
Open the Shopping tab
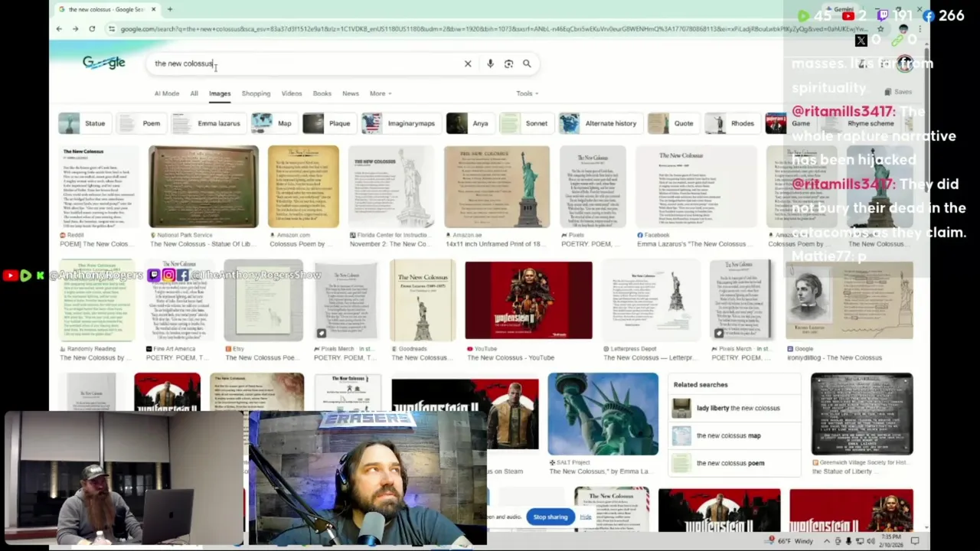click(256, 93)
